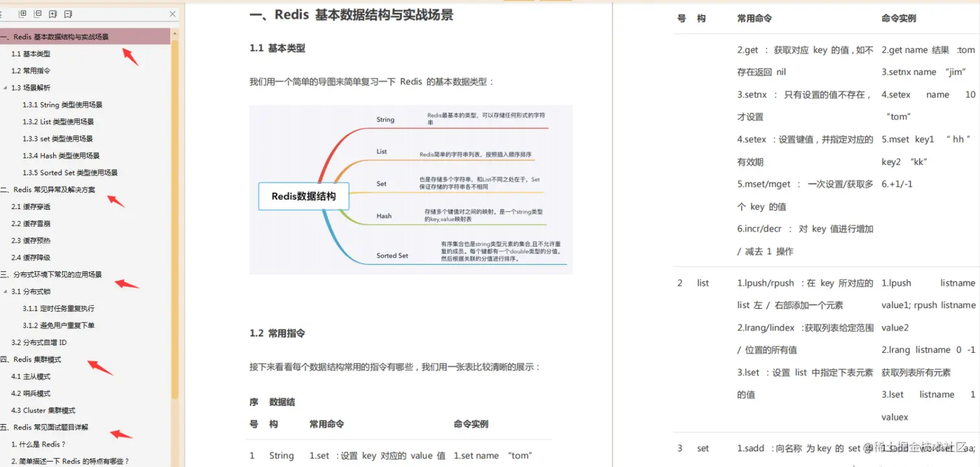This screenshot has width=980, height=467.
Task: Click the 3.lset command description text
Action: (x=805, y=383)
